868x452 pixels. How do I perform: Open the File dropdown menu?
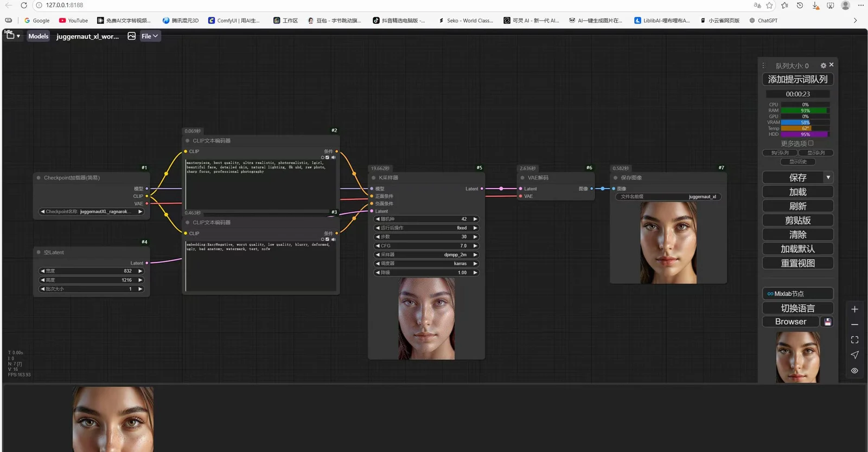[x=150, y=36]
